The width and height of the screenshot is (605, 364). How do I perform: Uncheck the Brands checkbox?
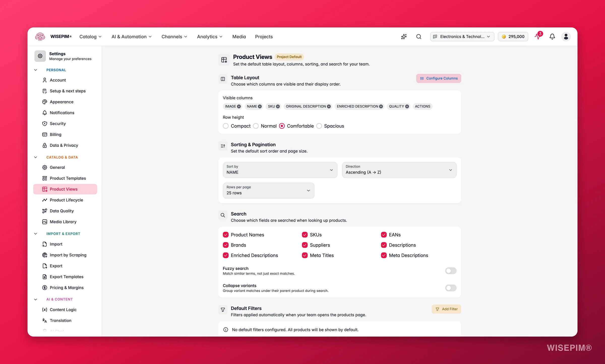226,245
